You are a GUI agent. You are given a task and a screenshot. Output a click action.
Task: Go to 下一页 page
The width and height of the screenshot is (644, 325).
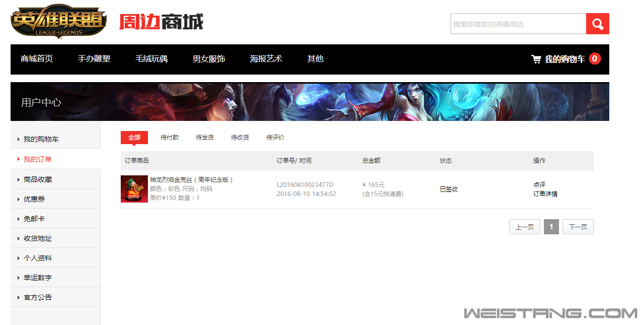pos(578,227)
